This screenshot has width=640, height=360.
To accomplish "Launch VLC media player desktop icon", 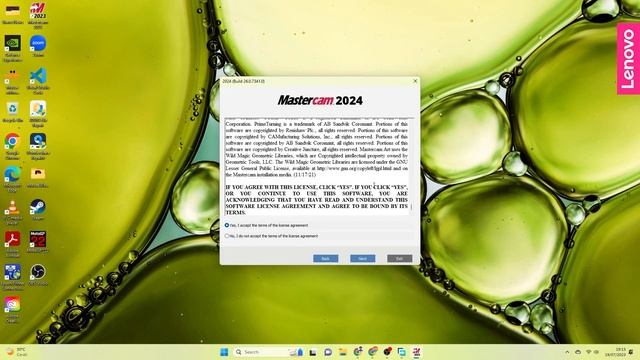I will 13,212.
